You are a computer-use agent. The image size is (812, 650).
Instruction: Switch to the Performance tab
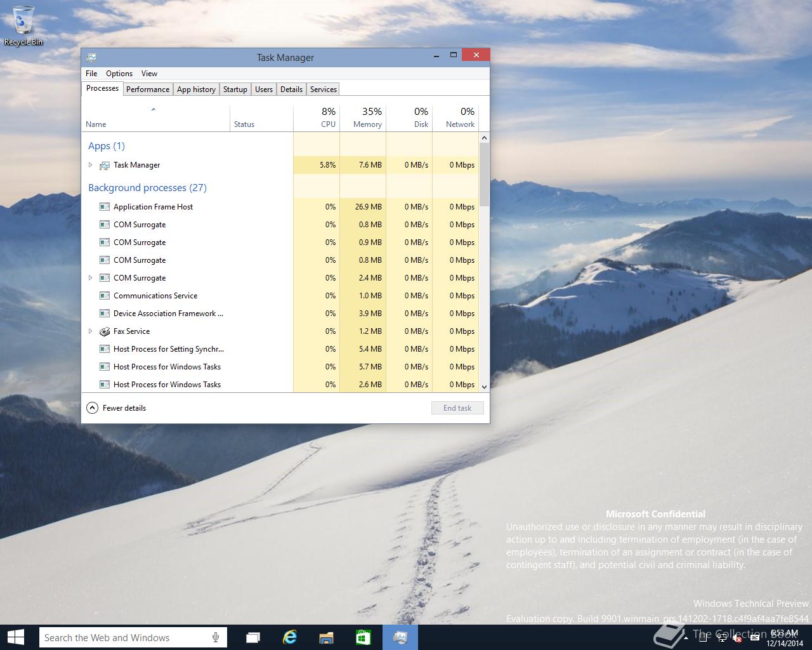tap(148, 90)
